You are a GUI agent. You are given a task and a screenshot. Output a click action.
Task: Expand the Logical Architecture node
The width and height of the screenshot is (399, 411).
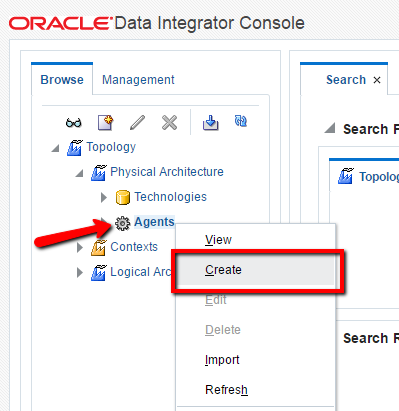(80, 272)
